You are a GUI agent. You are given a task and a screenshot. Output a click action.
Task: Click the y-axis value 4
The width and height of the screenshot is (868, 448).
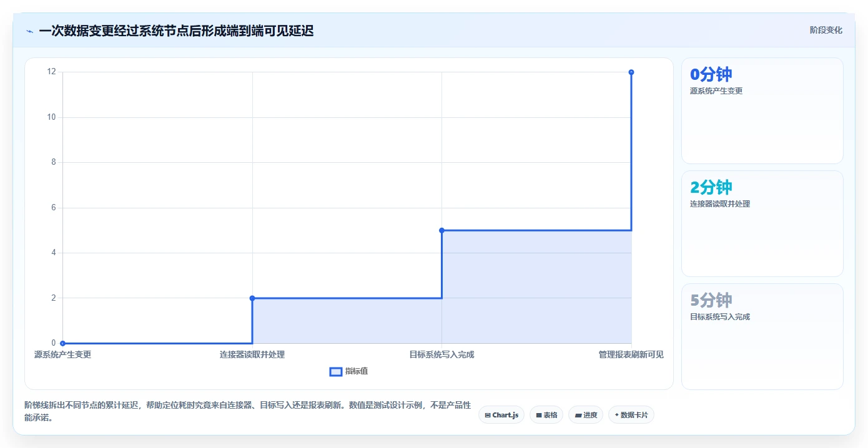(x=54, y=253)
